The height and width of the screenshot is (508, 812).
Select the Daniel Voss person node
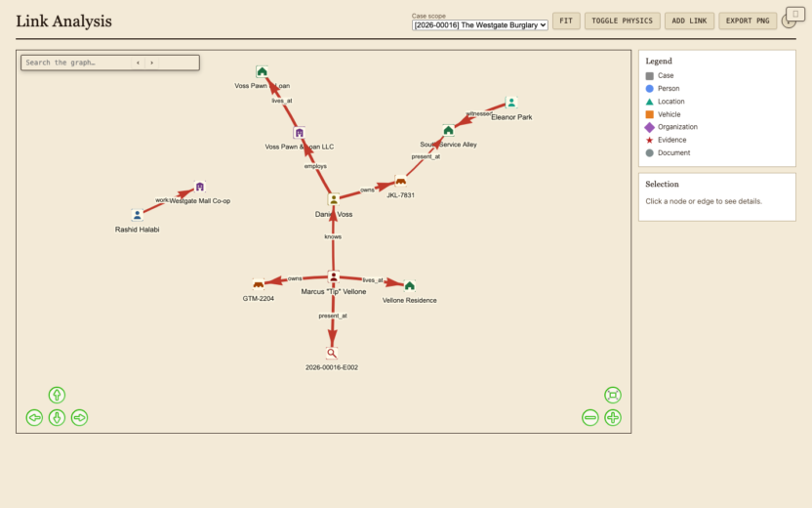pos(334,199)
